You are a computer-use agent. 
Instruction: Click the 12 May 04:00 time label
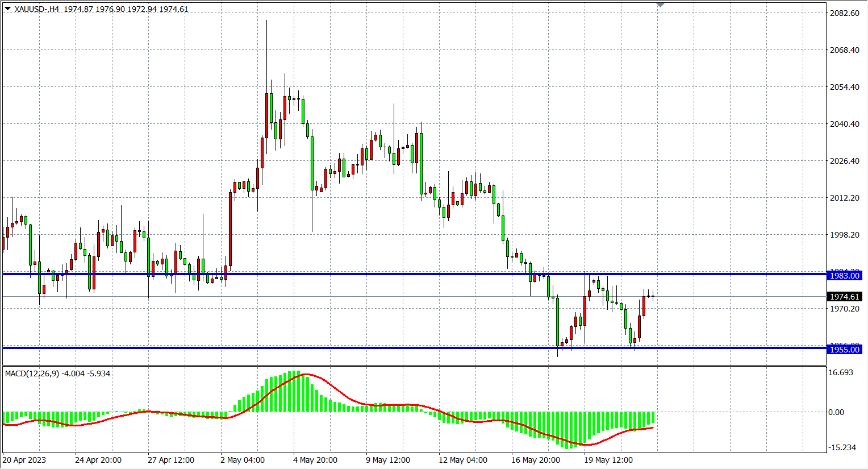click(x=463, y=460)
